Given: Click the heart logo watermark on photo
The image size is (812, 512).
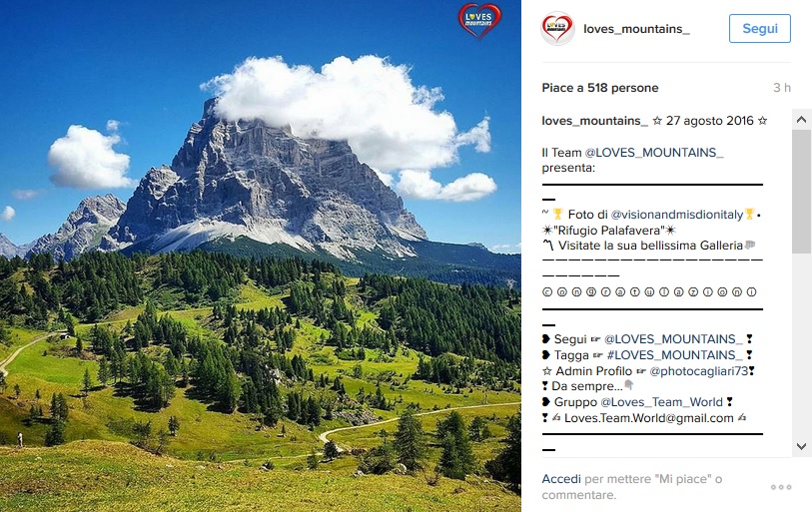Looking at the screenshot, I should click(479, 21).
